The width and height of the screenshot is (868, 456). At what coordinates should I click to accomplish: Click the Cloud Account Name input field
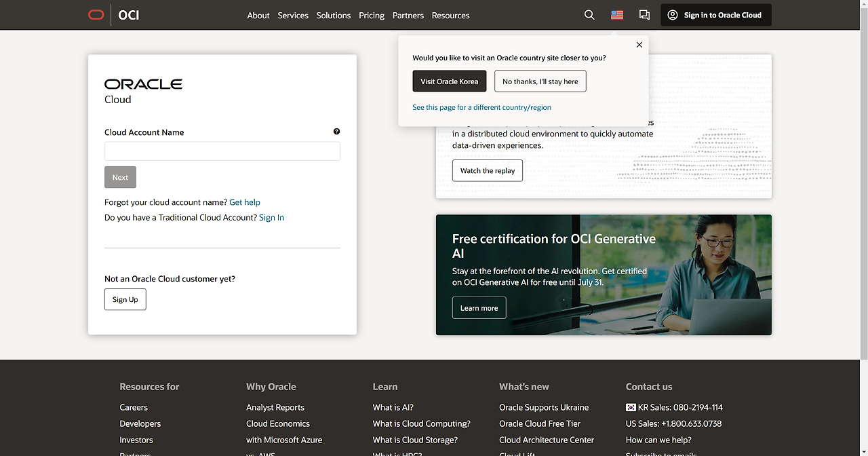tap(222, 151)
